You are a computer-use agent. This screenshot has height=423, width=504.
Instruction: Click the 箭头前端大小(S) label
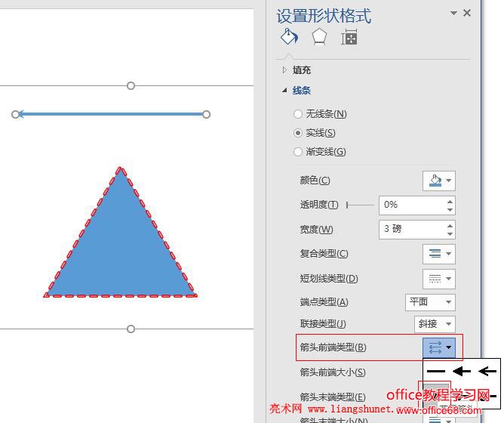333,372
